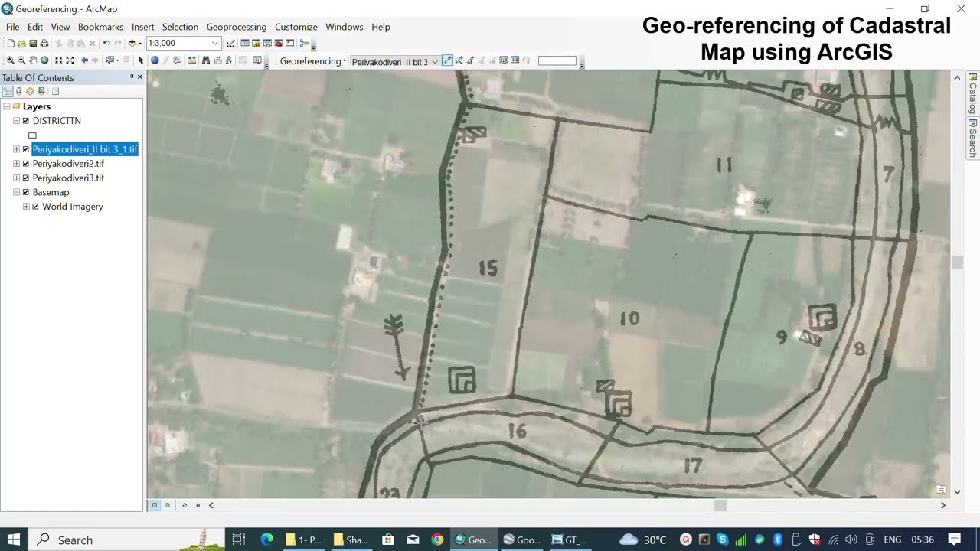Switch to List By Selection view

(41, 91)
